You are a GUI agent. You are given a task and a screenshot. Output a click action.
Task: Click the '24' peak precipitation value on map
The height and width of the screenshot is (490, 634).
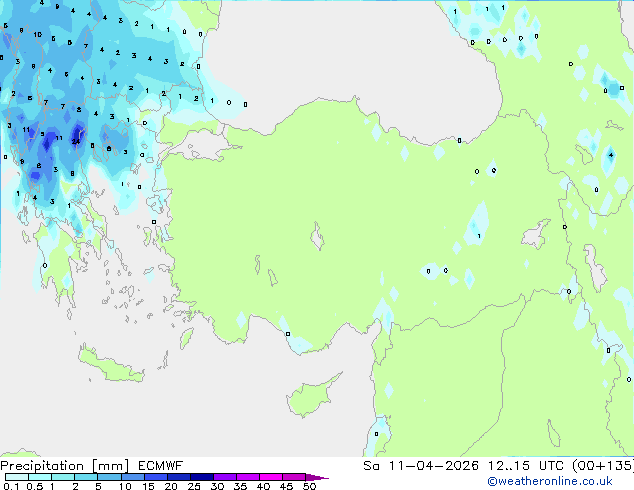pos(76,142)
